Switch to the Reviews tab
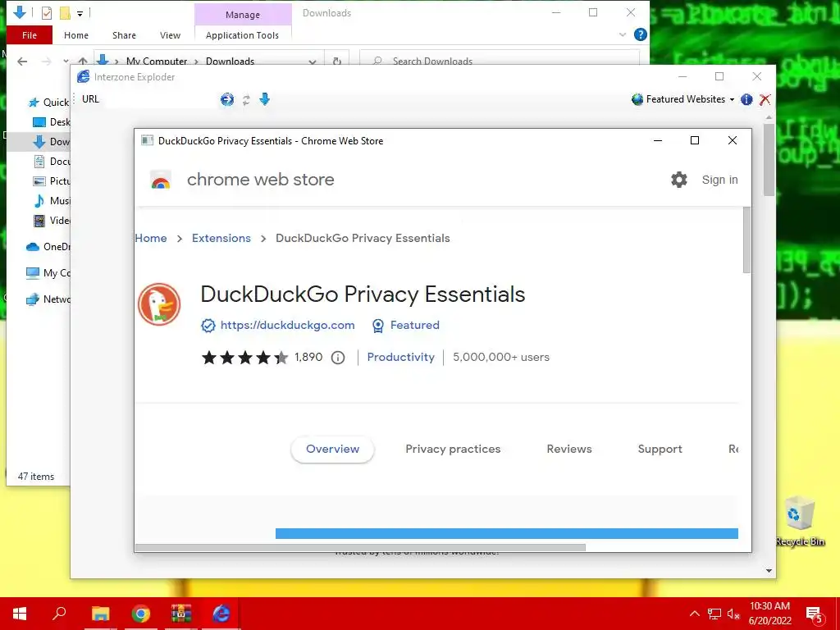Viewport: 840px width, 630px height. click(569, 449)
